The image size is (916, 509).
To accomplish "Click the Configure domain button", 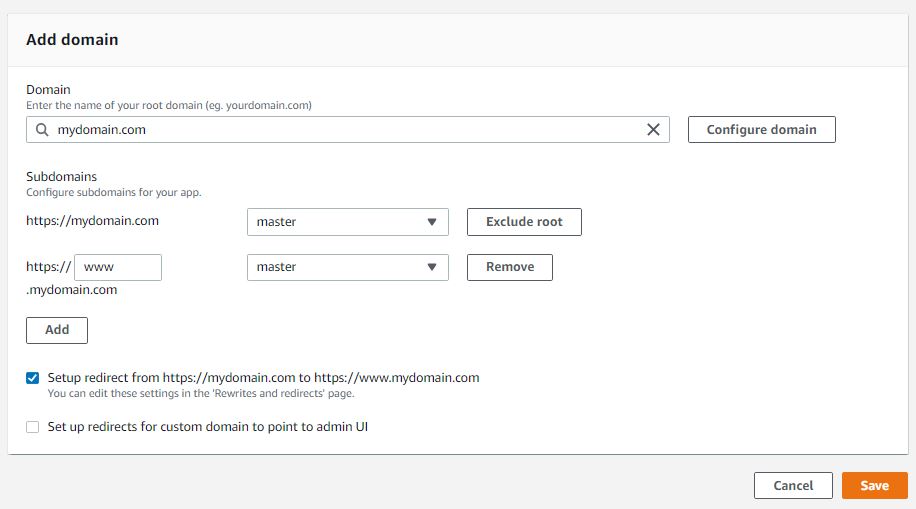I will [x=761, y=130].
